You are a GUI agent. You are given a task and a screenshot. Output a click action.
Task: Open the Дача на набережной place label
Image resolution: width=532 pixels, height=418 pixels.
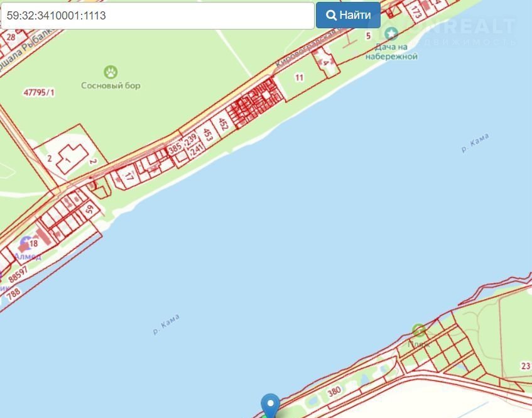point(391,52)
